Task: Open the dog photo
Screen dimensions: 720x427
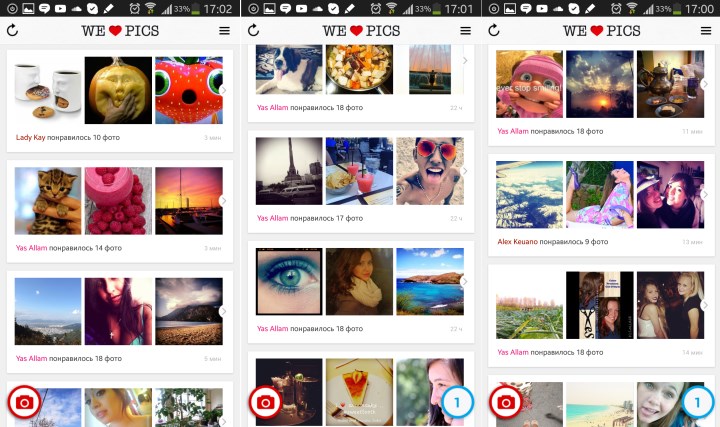Action: tap(289, 69)
